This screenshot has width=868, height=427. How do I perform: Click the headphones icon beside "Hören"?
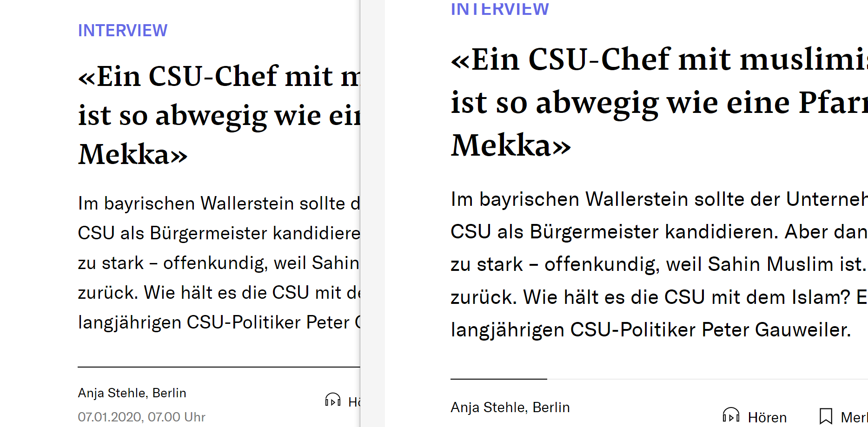(x=731, y=415)
